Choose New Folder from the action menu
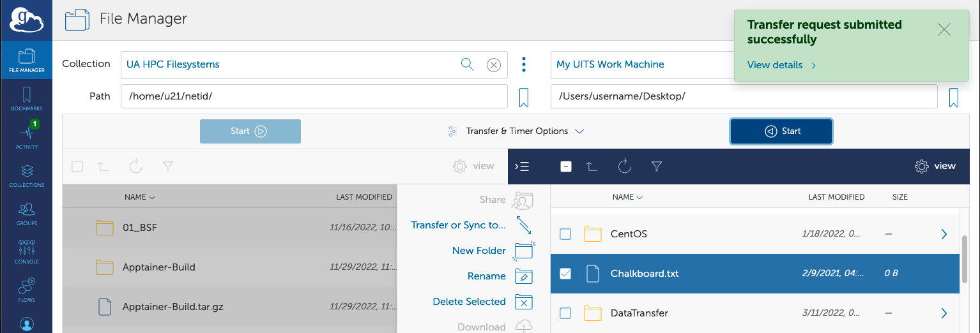Image resolution: width=980 pixels, height=333 pixels. (479, 251)
